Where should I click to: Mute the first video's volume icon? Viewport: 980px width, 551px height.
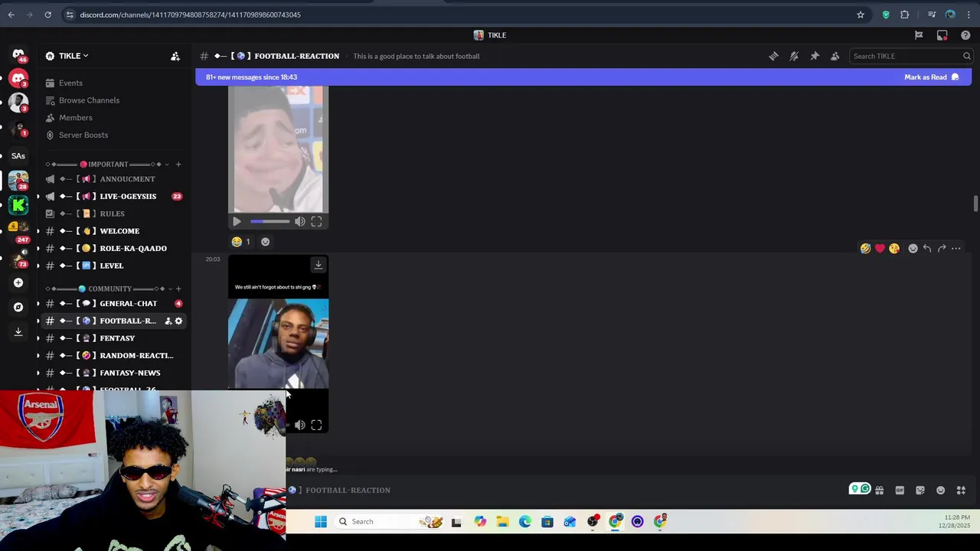299,222
